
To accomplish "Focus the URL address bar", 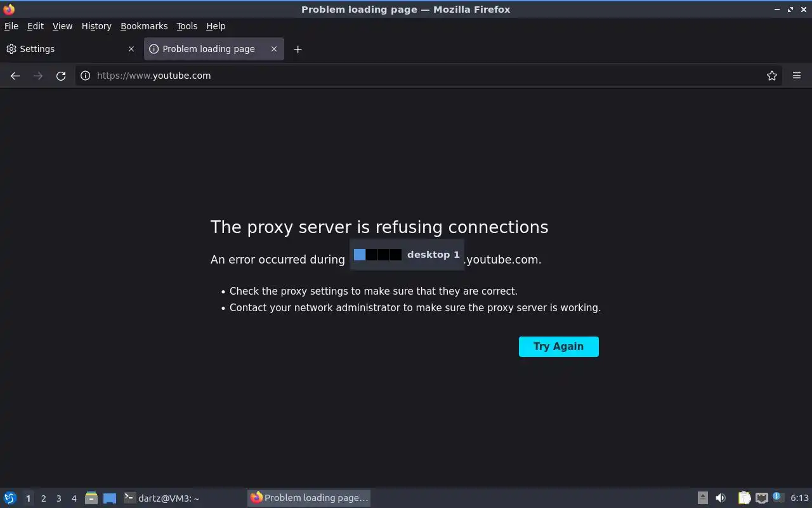I will tap(428, 76).
